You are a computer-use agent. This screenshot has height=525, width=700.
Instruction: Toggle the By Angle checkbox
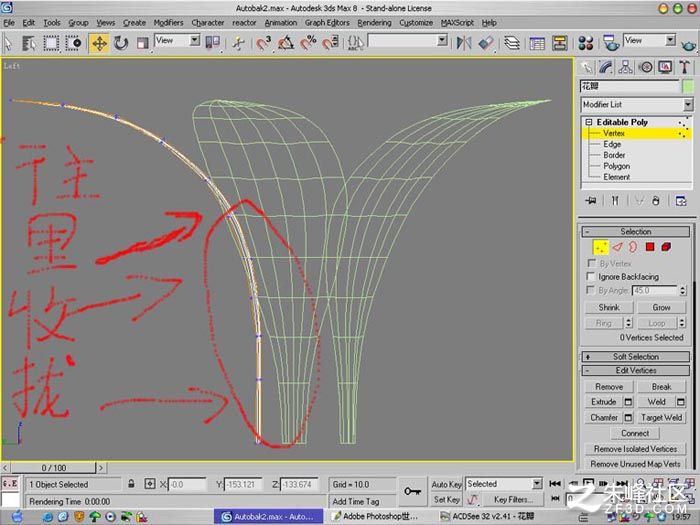591,290
